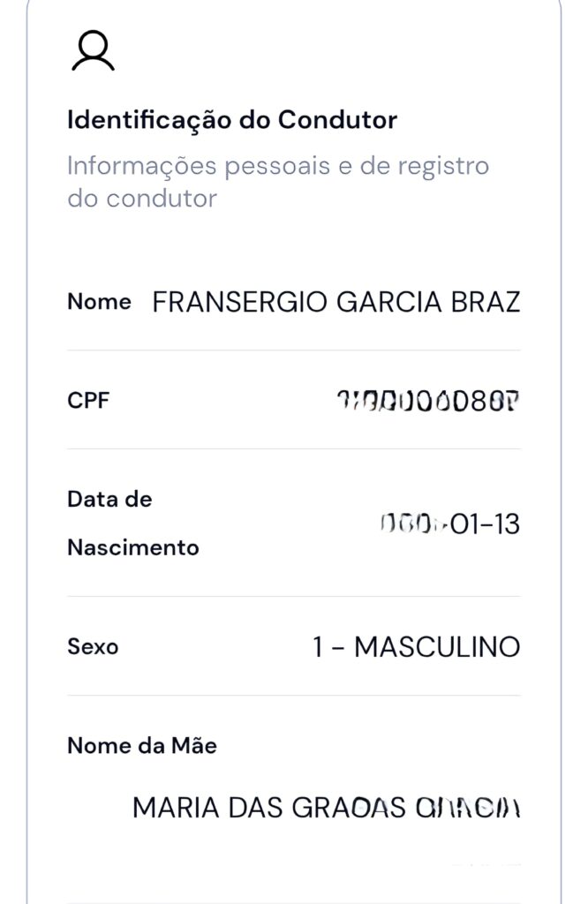
Task: Click the divider below the Data de Nascimento row
Action: click(294, 596)
